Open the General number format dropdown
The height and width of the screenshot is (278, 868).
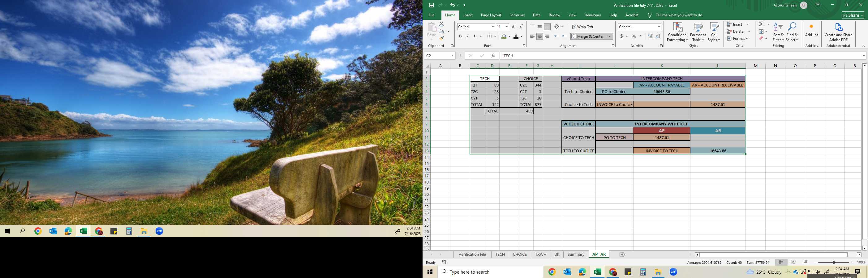pyautogui.click(x=659, y=27)
